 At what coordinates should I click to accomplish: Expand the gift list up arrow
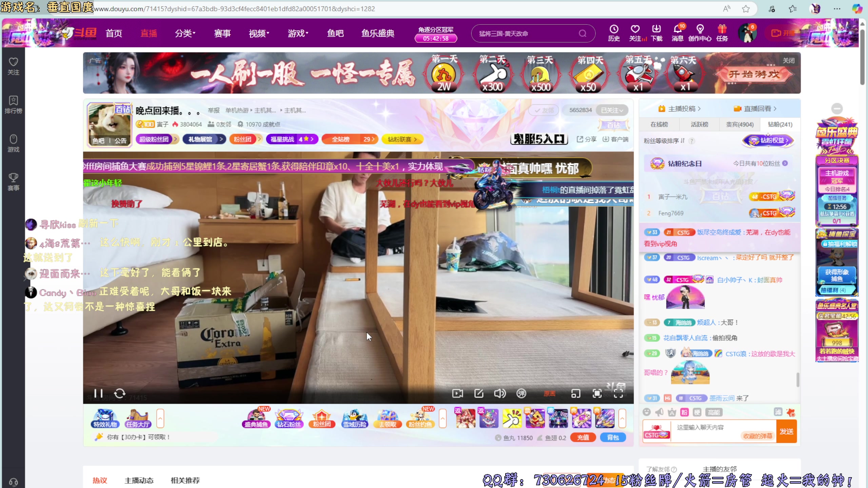(622, 419)
